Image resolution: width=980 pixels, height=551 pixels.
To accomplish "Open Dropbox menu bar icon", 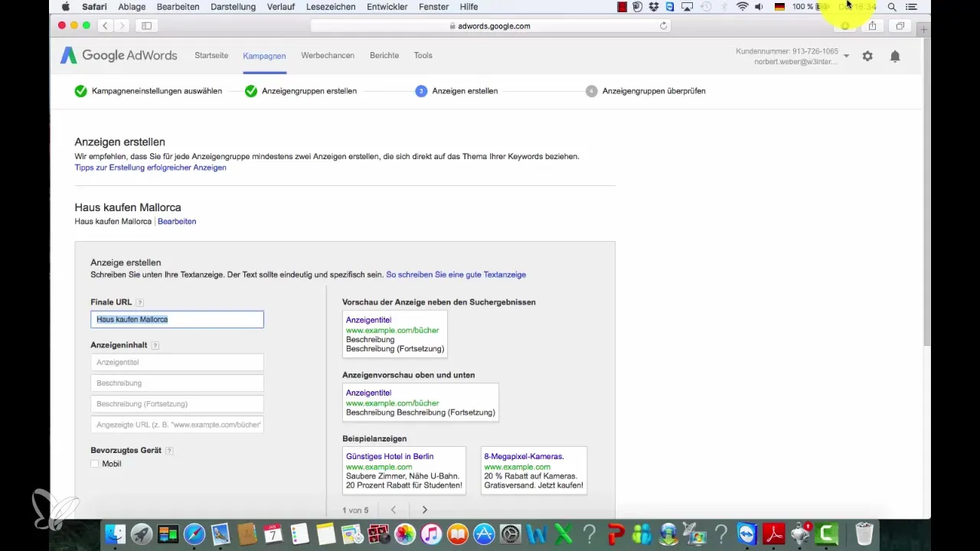I will tap(654, 7).
